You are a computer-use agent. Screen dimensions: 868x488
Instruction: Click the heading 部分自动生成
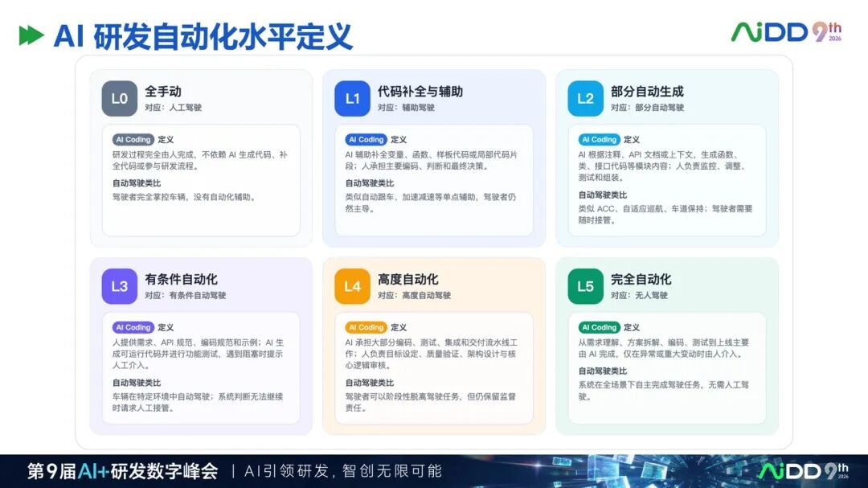pyautogui.click(x=647, y=92)
